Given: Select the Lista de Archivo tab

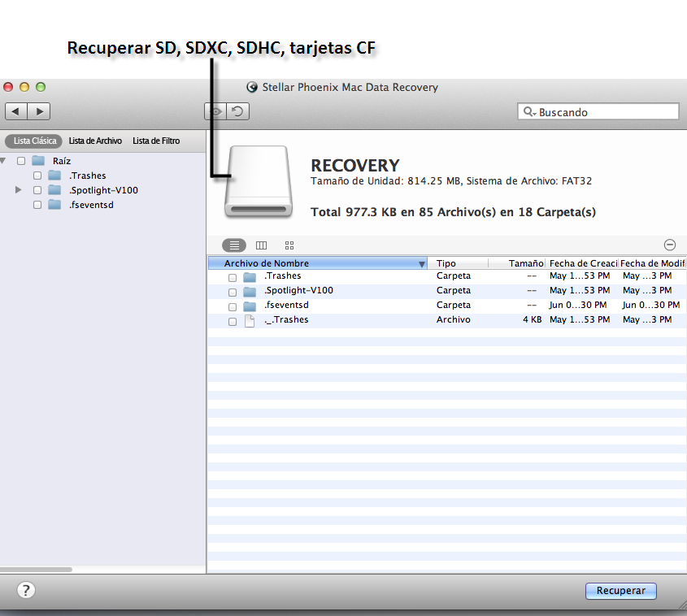Looking at the screenshot, I should 95,141.
